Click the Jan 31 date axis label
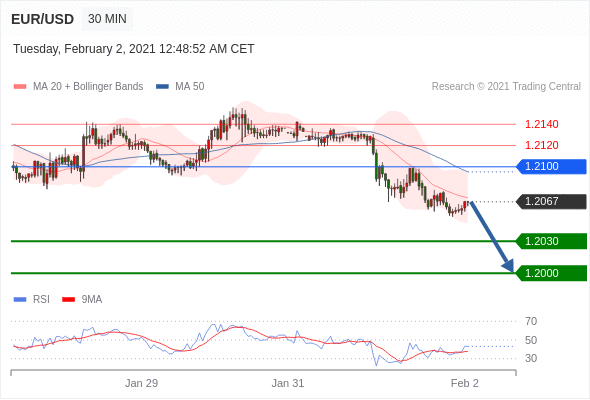590x400 pixels. tap(288, 383)
